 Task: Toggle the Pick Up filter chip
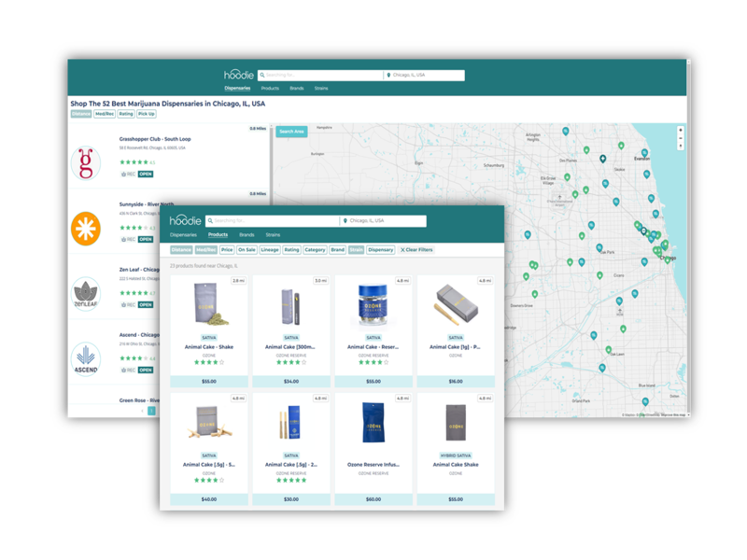(x=147, y=114)
